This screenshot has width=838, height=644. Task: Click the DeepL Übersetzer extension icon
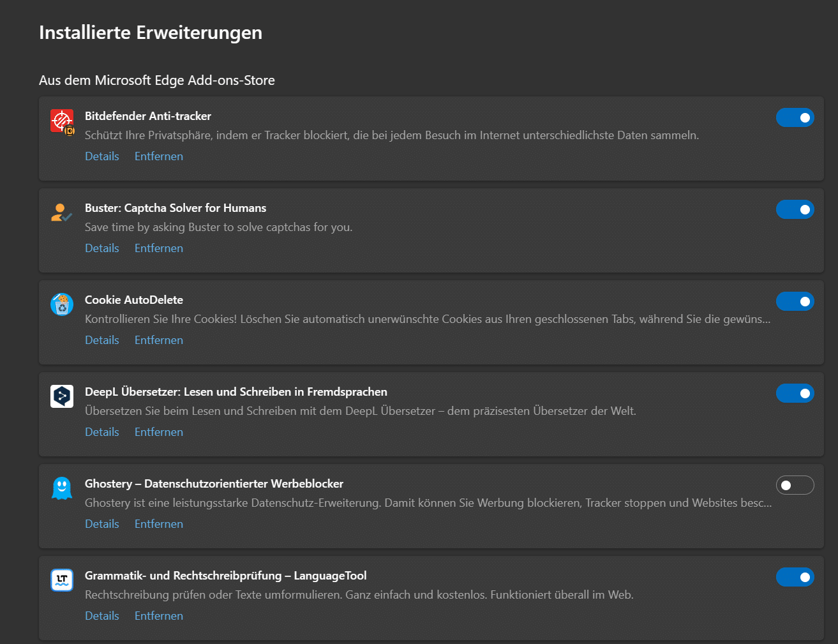(x=62, y=396)
